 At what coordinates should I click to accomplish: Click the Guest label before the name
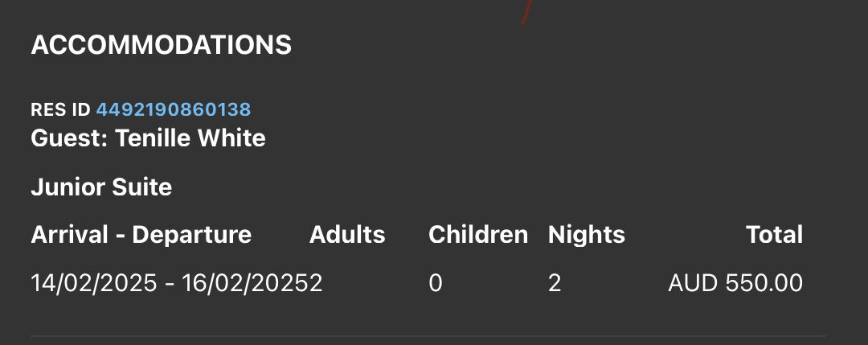pyautogui.click(x=69, y=138)
